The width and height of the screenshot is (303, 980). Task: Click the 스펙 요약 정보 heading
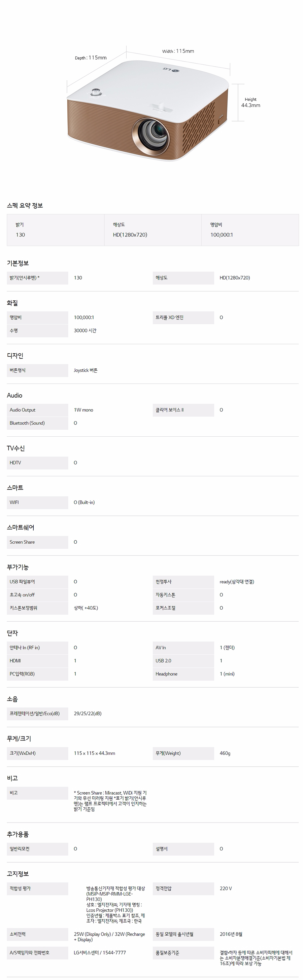(x=25, y=206)
